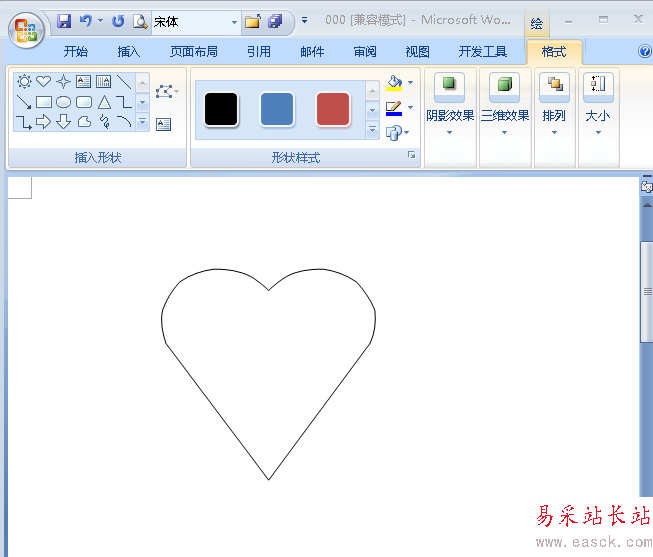This screenshot has width=653, height=557.
Task: Apply the blue shape style swatch
Action: [x=277, y=109]
